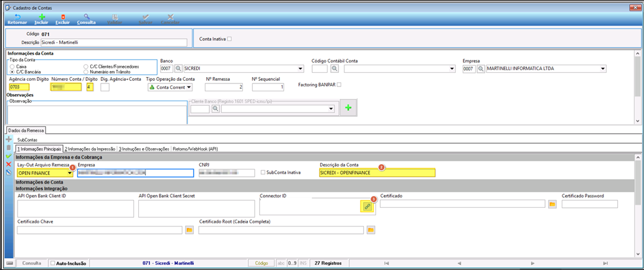Click the Código button in status bar
The width and height of the screenshot is (644, 270).
click(261, 263)
